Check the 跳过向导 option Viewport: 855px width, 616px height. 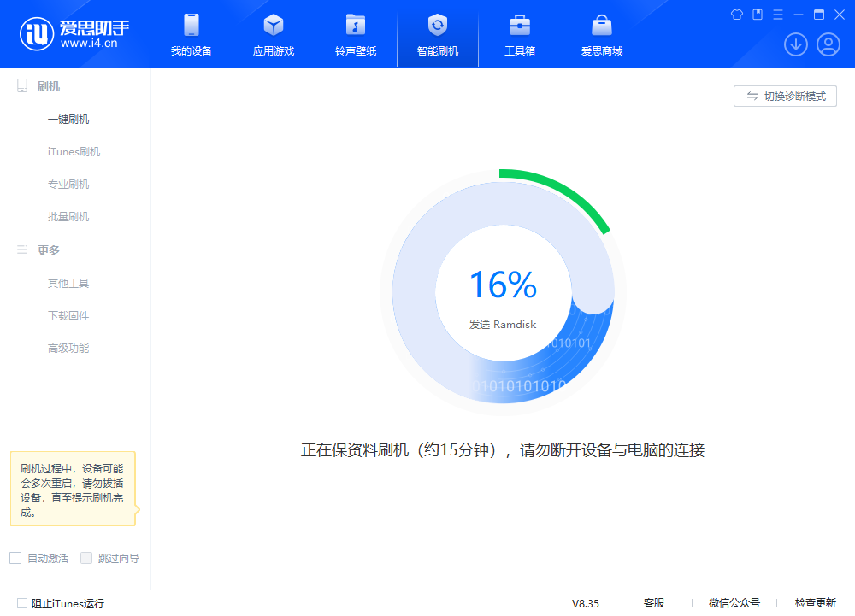coord(85,557)
